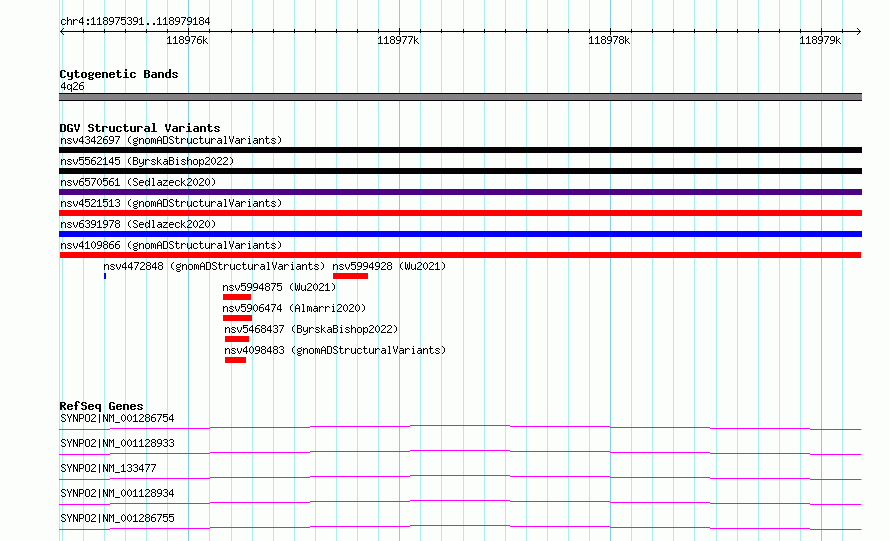The height and width of the screenshot is (541, 890).
Task: Select the blue bar under nsv6391978
Action: click(460, 234)
